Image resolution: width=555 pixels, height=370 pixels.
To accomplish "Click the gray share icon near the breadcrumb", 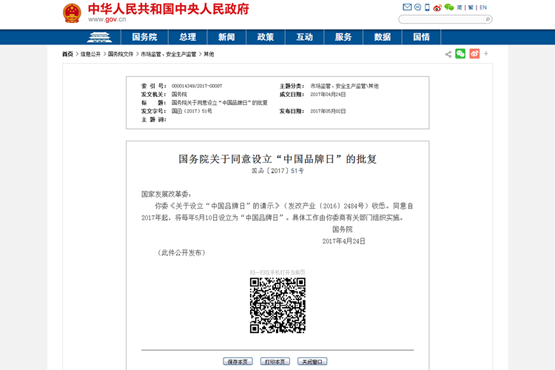I will point(448,54).
